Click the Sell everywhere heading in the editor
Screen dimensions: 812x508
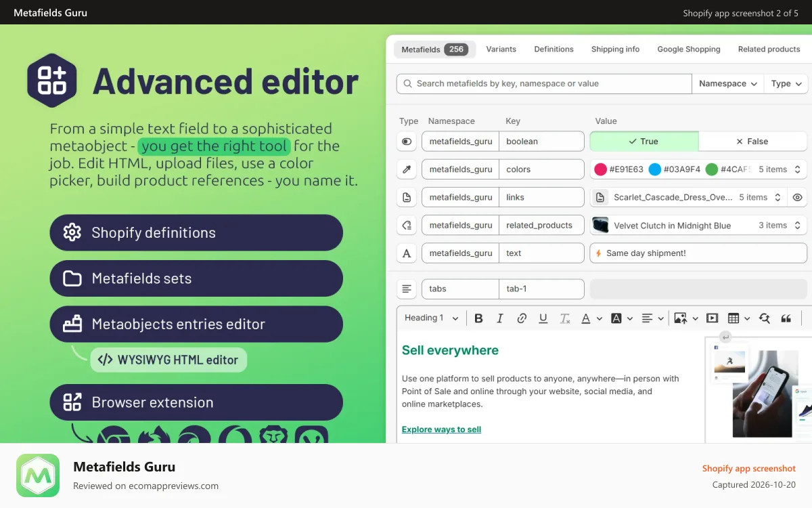(450, 350)
